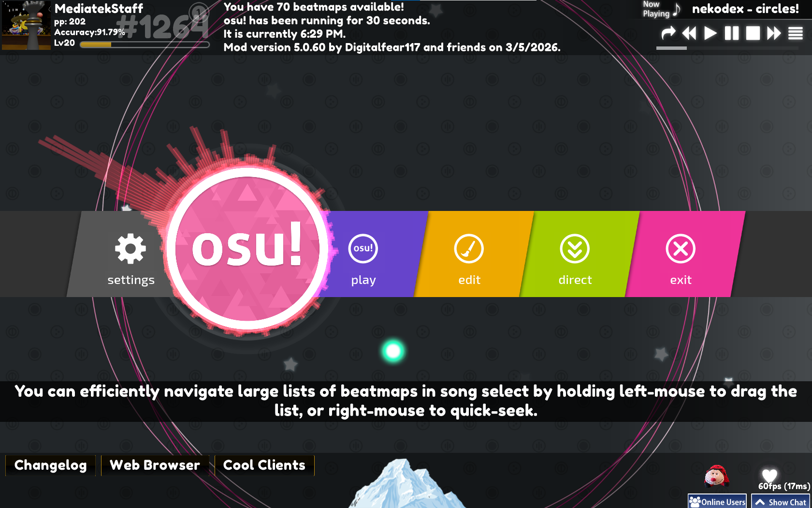Open the playlist menu icon
Screen dimensions: 812x508
[796, 33]
